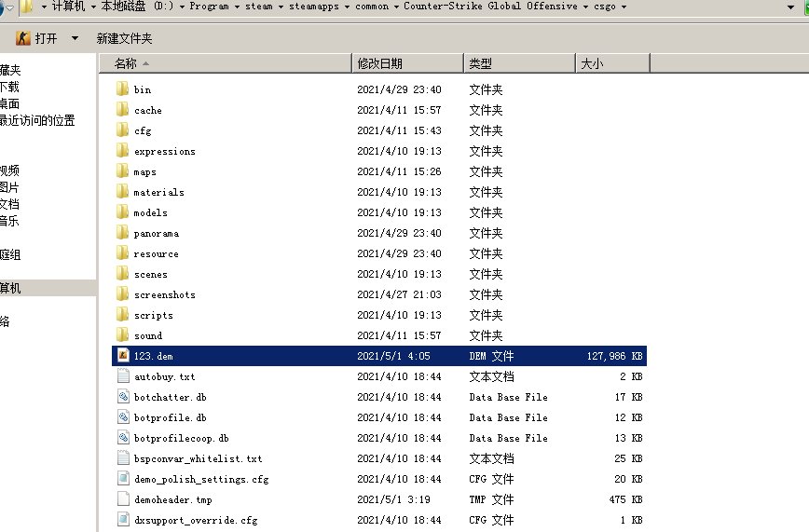Viewport: 809px width, 532px height.
Task: Select 视频 library in the navigation pane
Action: click(x=10, y=171)
